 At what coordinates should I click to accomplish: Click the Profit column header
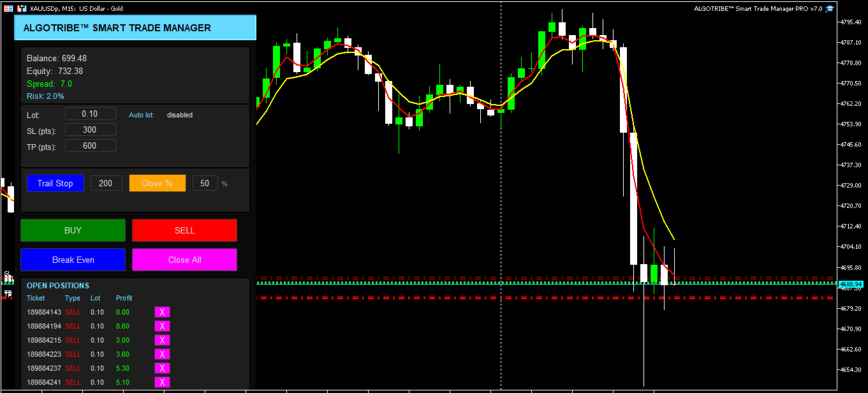click(x=124, y=298)
